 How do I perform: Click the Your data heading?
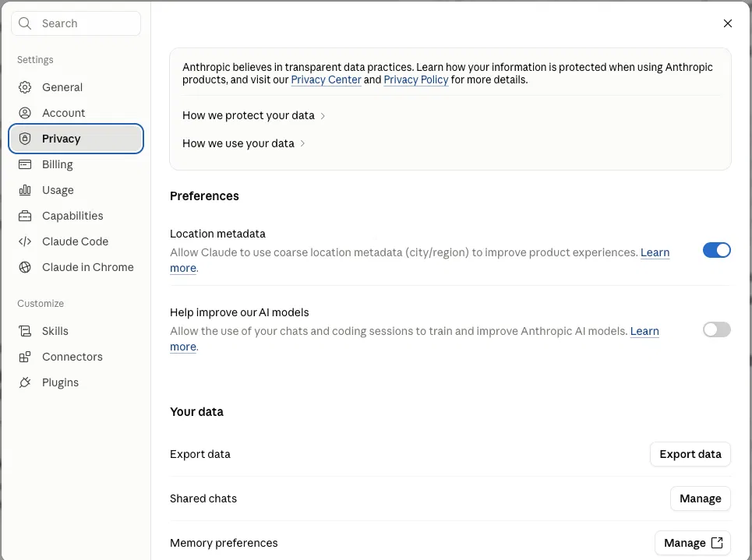click(x=196, y=412)
